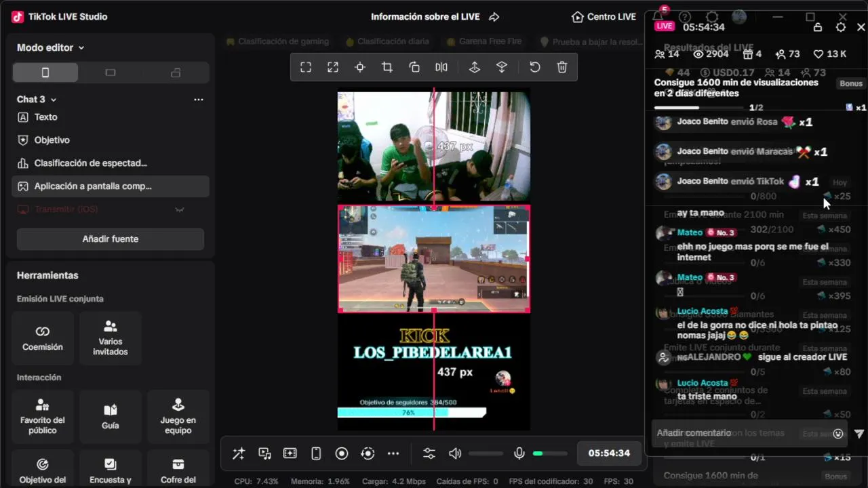Click the share arrow beside Información sobre el LIVE
This screenshot has width=868, height=488.
494,16
